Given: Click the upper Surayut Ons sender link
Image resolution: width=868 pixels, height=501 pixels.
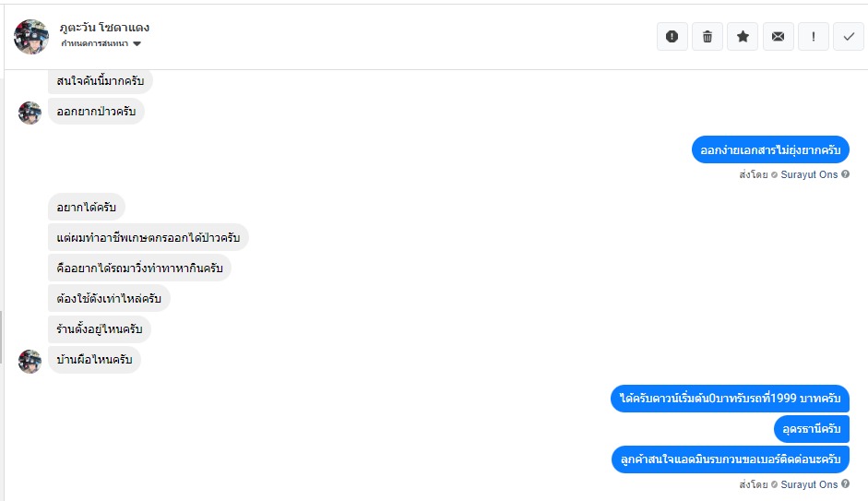Looking at the screenshot, I should pyautogui.click(x=809, y=174).
